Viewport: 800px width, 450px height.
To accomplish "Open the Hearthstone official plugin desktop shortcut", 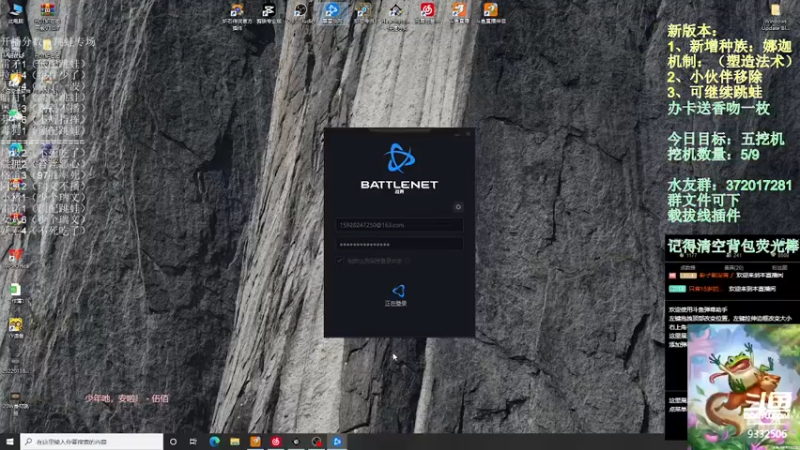I will click(x=237, y=14).
